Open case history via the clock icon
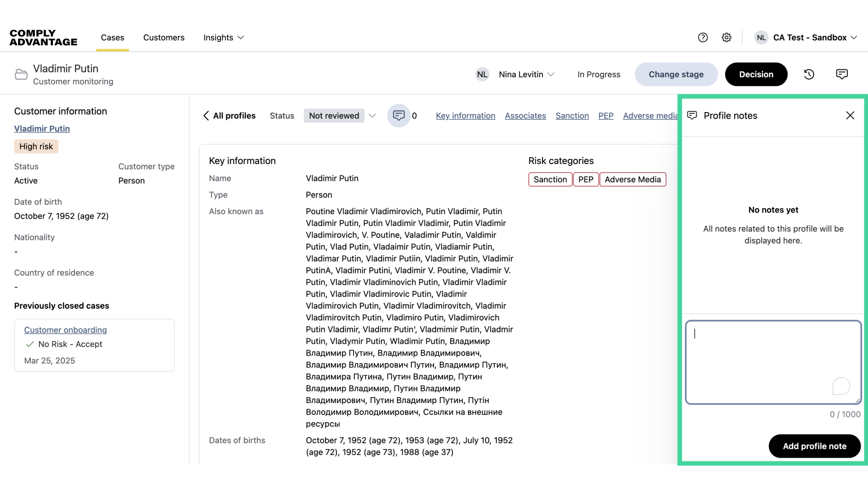Image resolution: width=868 pixels, height=488 pixels. coord(809,74)
